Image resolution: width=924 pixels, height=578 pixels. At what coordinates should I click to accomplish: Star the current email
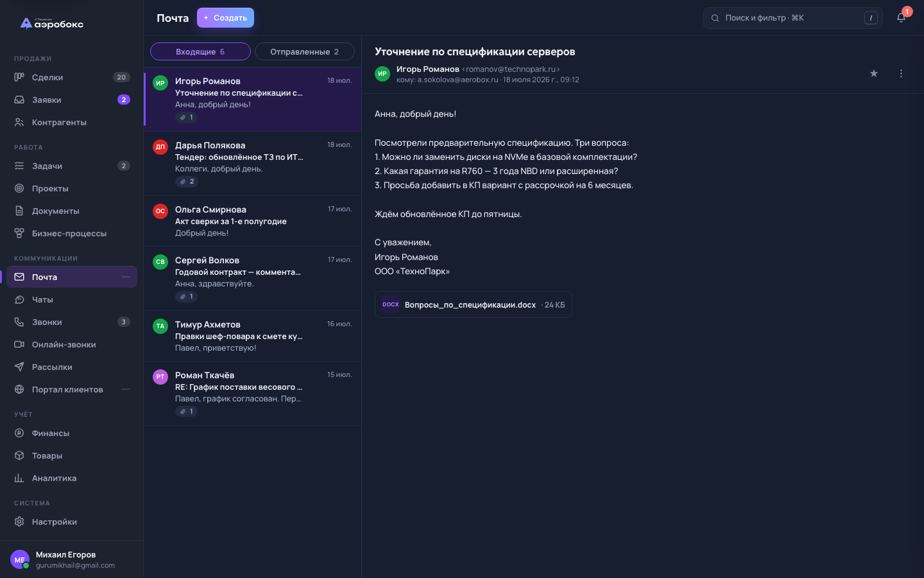point(874,73)
